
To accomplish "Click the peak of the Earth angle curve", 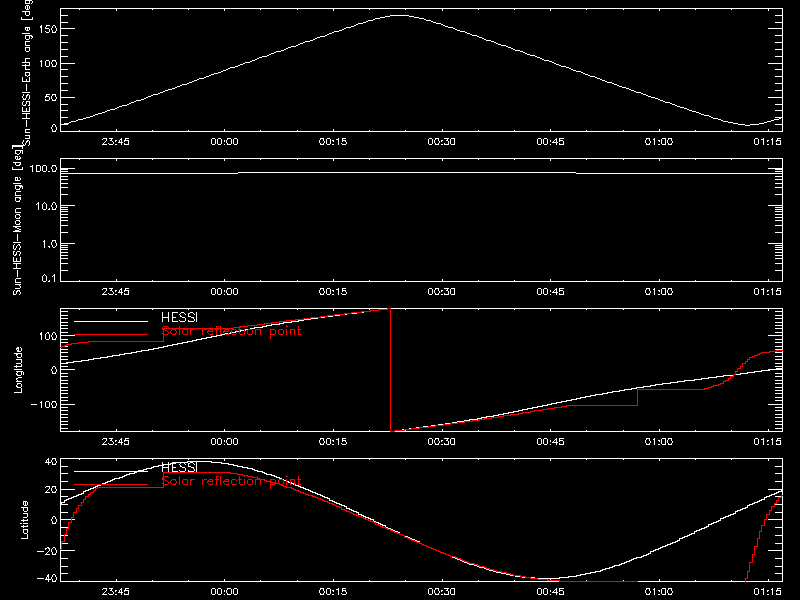I will point(399,15).
